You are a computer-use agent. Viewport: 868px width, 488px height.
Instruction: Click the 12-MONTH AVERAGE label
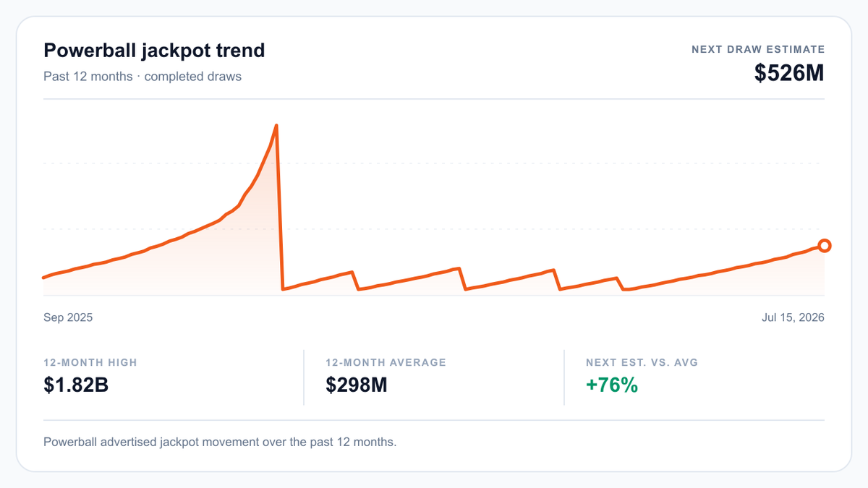[x=386, y=362]
